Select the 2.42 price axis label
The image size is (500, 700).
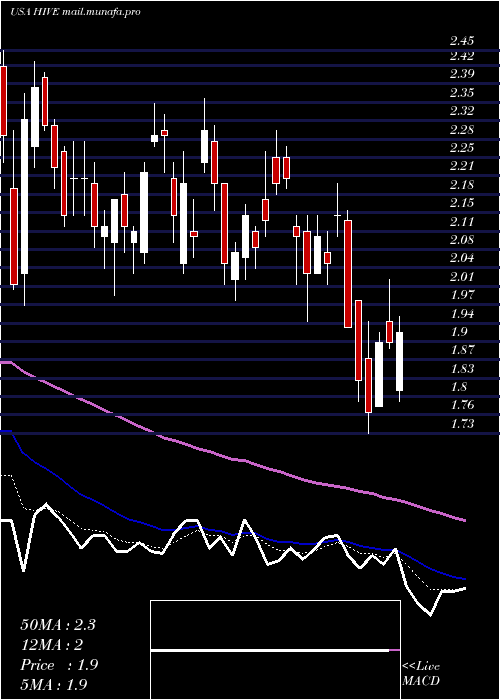[462, 56]
